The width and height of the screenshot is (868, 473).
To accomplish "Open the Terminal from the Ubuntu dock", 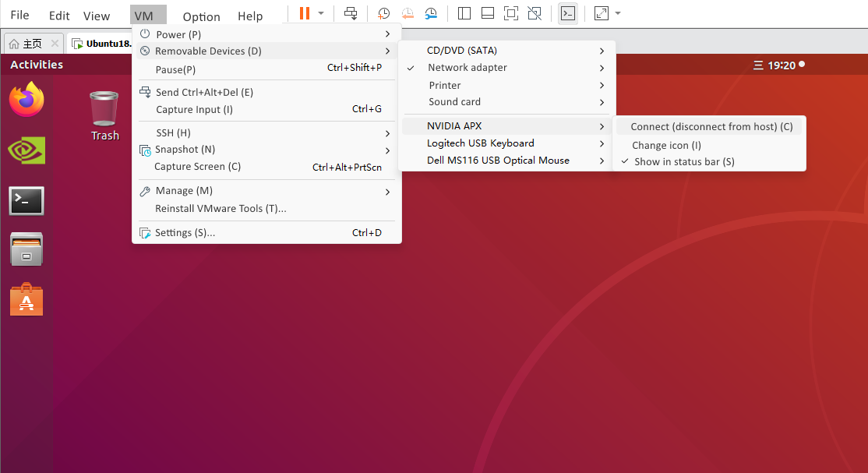I will click(26, 201).
